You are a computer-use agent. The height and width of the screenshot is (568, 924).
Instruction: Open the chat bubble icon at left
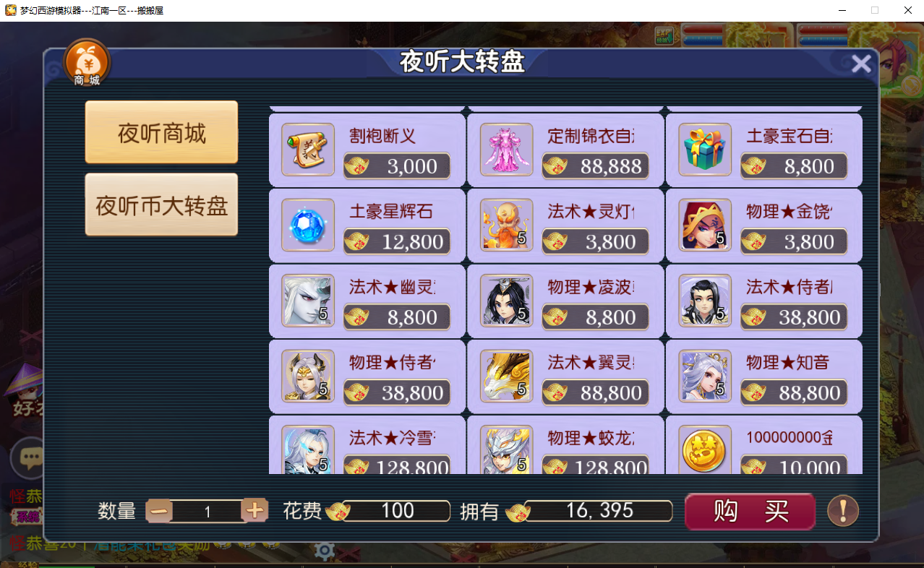[x=30, y=457]
